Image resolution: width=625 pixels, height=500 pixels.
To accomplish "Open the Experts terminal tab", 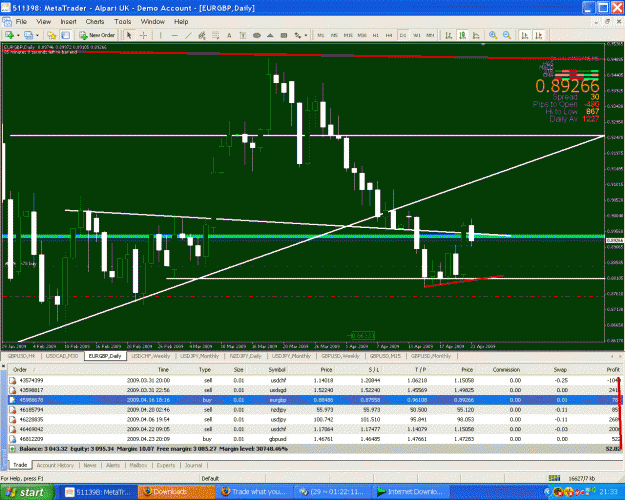I will [166, 465].
